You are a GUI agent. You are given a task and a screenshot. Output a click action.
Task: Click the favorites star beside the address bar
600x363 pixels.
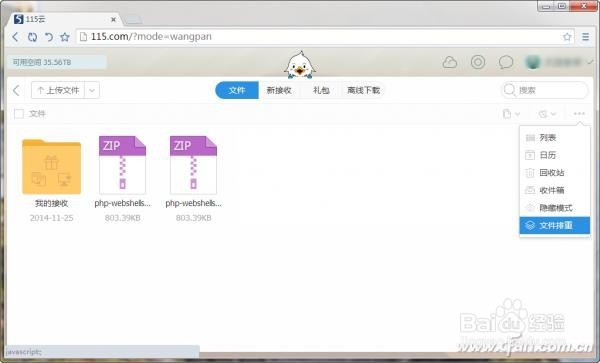(x=65, y=37)
